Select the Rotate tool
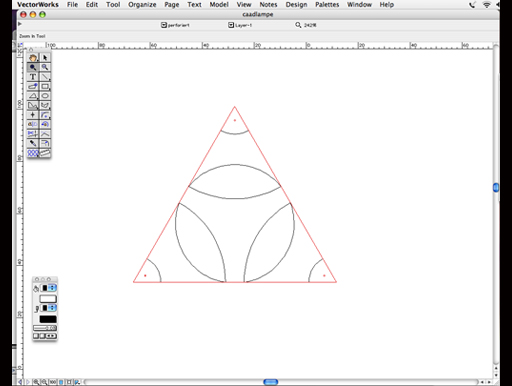The height and width of the screenshot is (386, 512). [x=45, y=124]
